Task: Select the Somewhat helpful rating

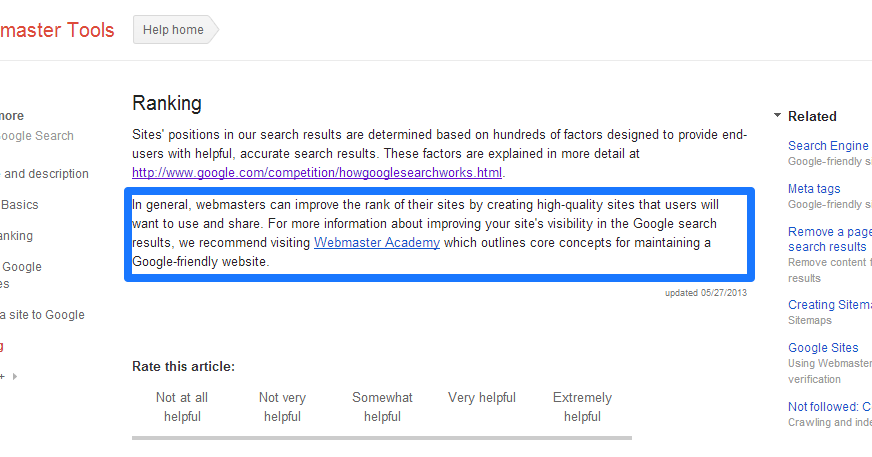Action: [x=382, y=407]
